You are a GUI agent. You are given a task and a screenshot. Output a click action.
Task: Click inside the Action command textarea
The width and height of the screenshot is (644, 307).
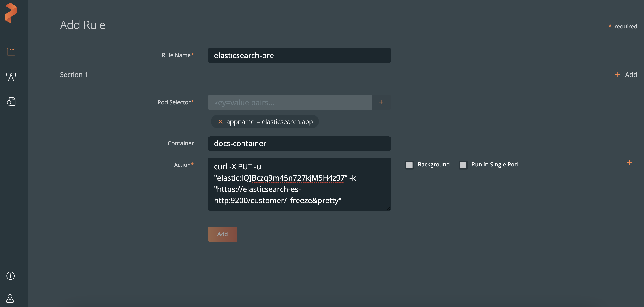[299, 184]
